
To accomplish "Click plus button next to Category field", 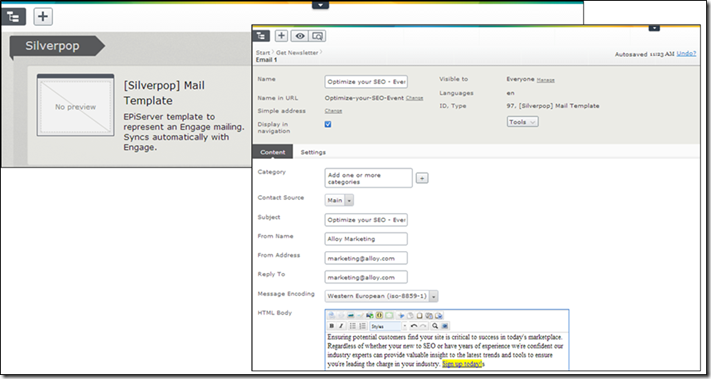I will pos(422,178).
